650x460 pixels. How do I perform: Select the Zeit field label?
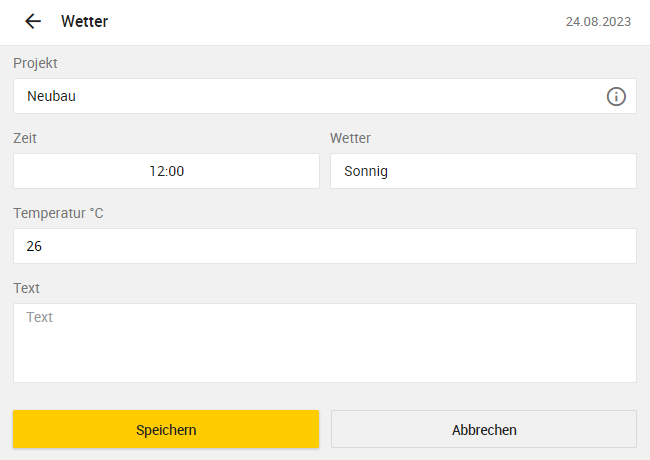25,138
